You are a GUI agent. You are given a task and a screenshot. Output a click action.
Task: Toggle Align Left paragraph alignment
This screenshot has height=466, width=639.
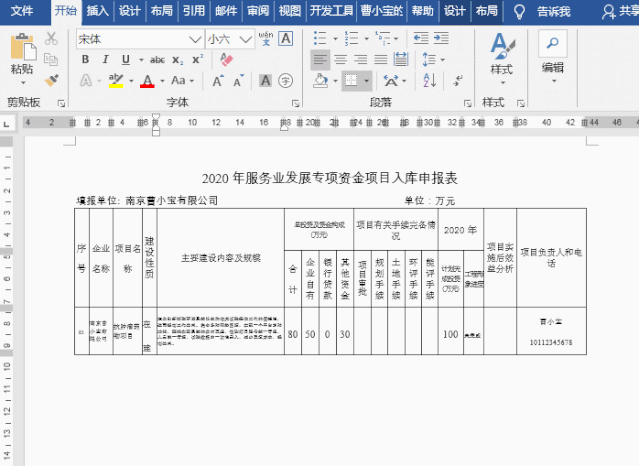tap(321, 58)
